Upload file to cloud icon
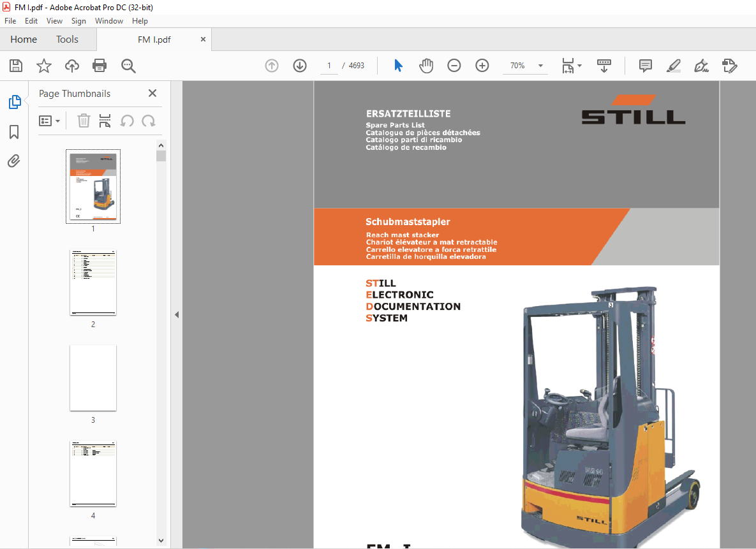 point(72,66)
